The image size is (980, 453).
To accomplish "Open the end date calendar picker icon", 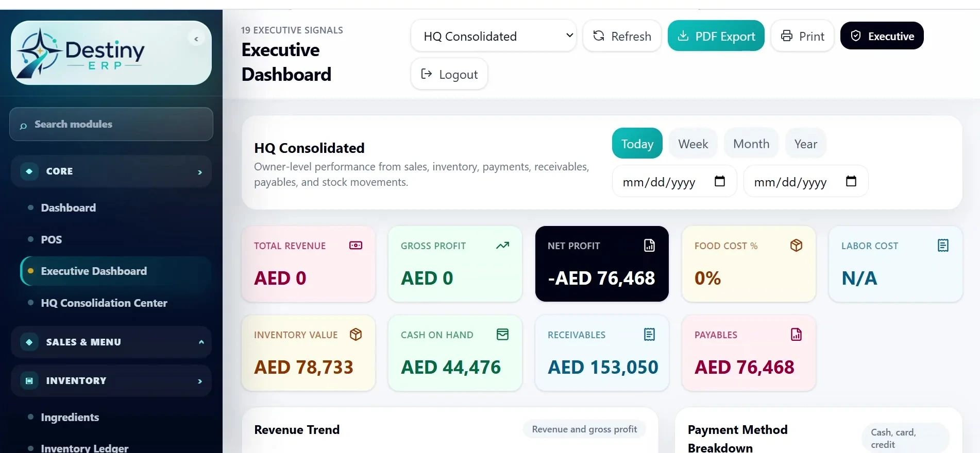I will 851,181.
